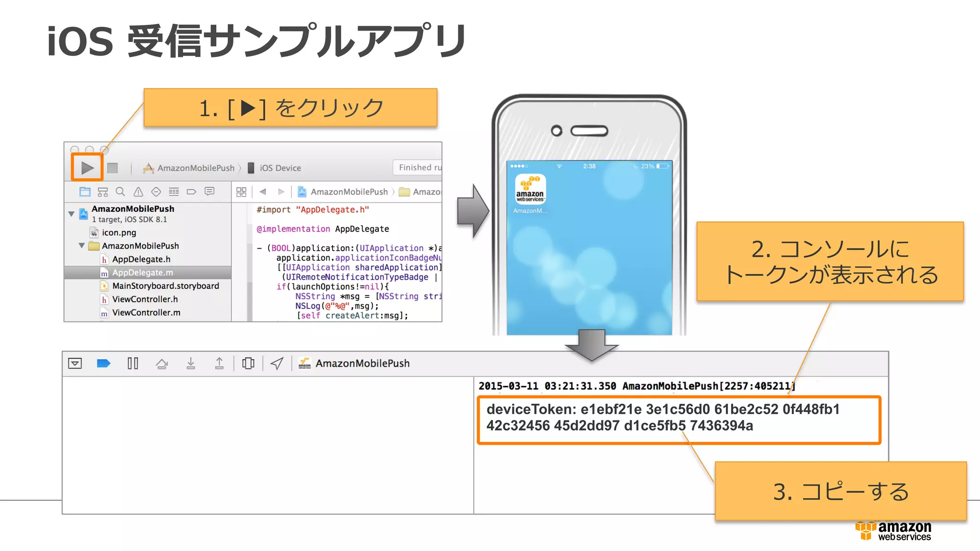Viewport: 980px width, 551px height.
Task: Click the Step Out debug icon
Action: [219, 364]
